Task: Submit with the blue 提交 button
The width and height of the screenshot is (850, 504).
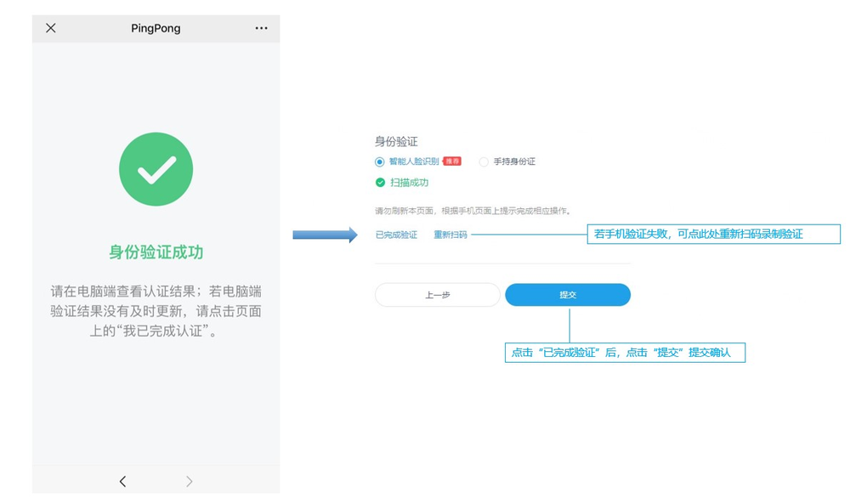Action: [x=568, y=295]
